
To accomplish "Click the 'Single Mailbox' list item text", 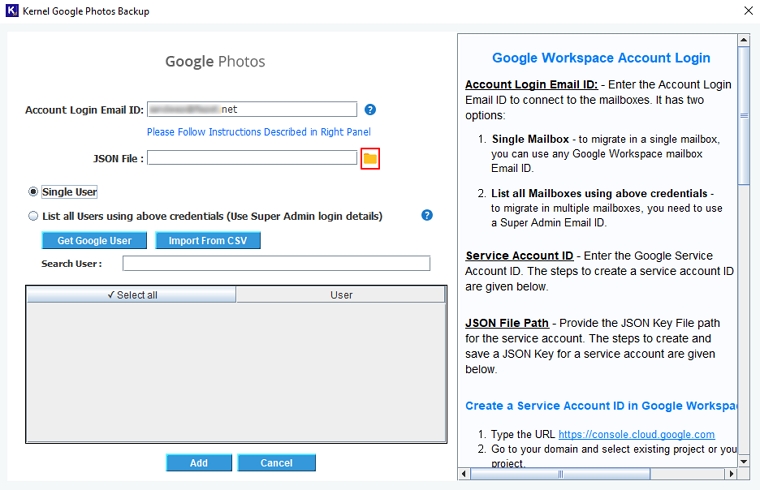I will [530, 139].
